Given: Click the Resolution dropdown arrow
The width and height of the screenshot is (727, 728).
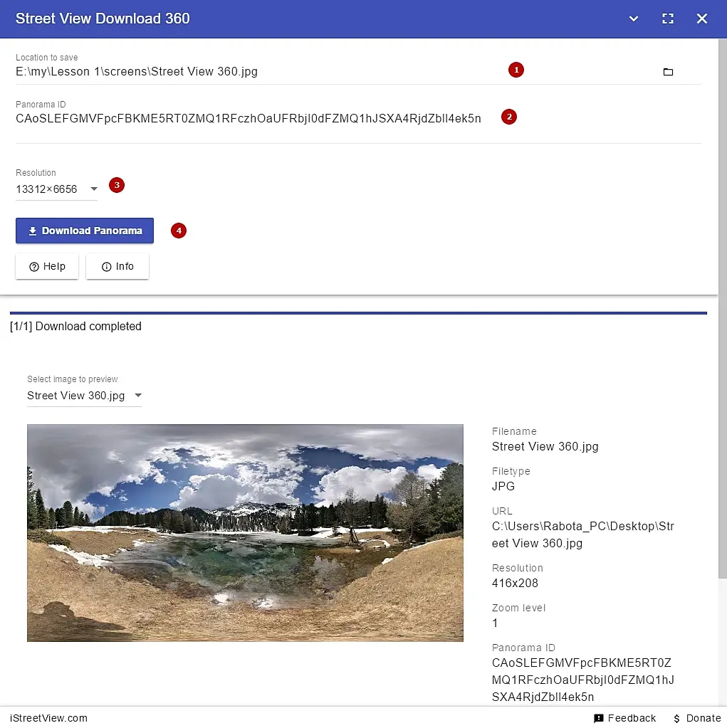Looking at the screenshot, I should pyautogui.click(x=94, y=189).
